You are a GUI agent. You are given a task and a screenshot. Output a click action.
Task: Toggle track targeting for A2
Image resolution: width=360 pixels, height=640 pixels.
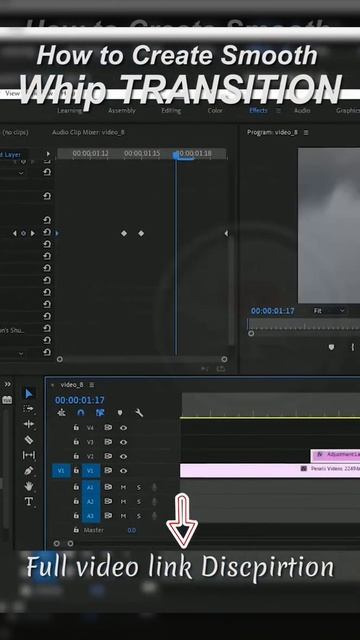coord(91,501)
